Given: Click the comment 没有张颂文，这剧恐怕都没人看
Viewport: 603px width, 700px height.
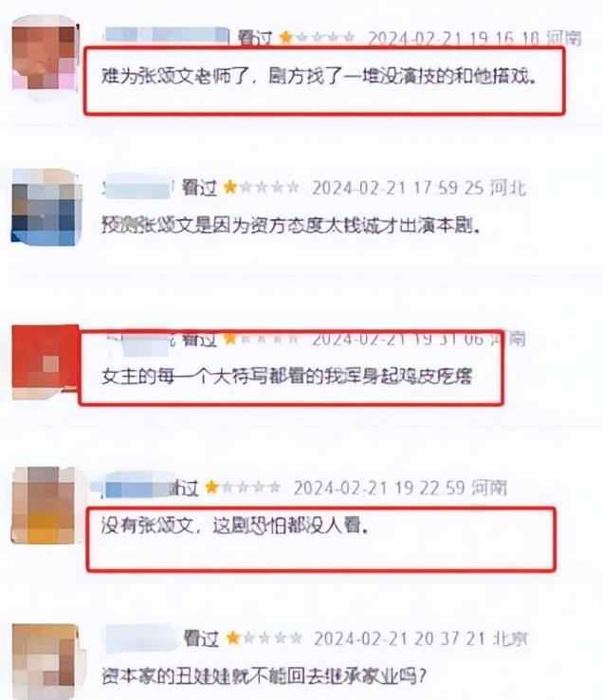Looking at the screenshot, I should 235,525.
